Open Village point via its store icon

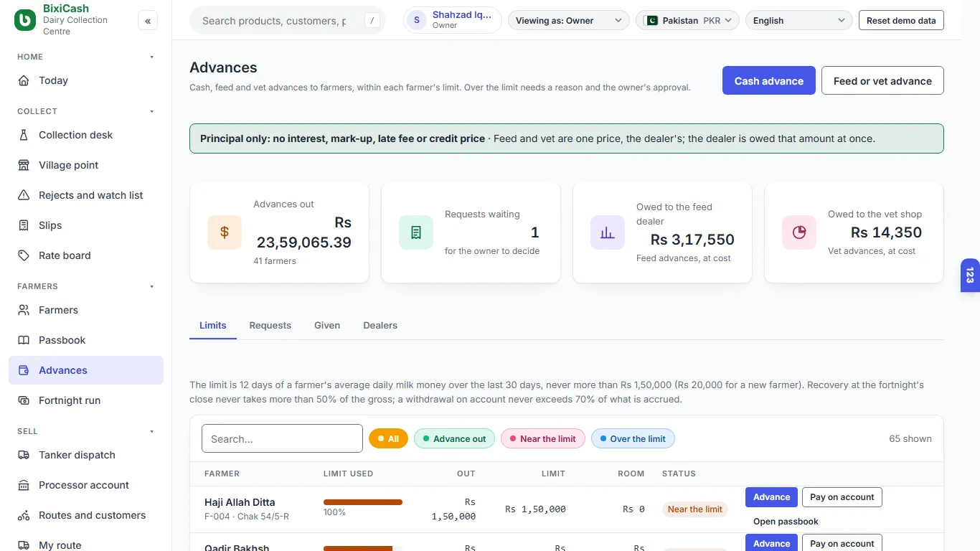pos(24,165)
